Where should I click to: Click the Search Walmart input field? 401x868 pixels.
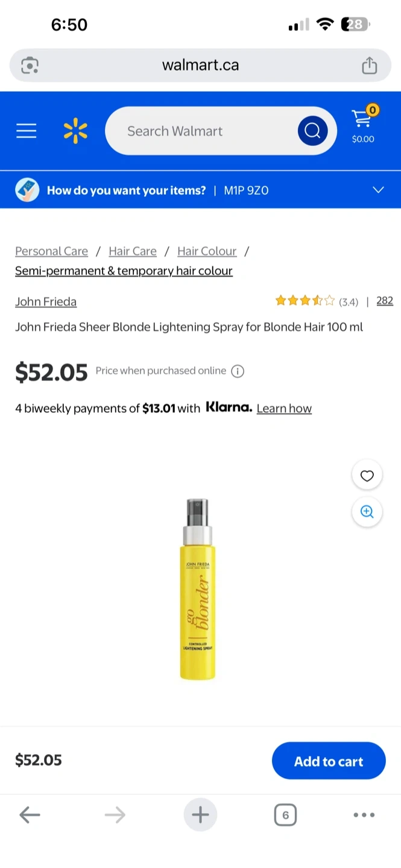pos(199,131)
